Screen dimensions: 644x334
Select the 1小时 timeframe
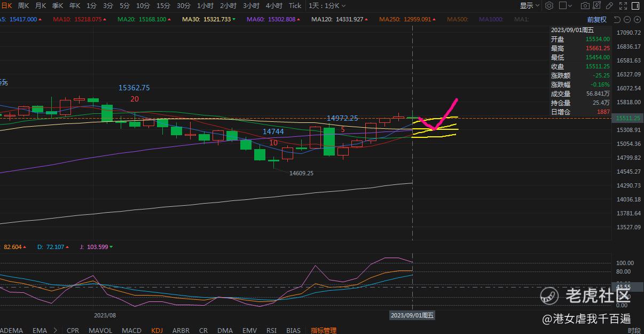[206, 5]
